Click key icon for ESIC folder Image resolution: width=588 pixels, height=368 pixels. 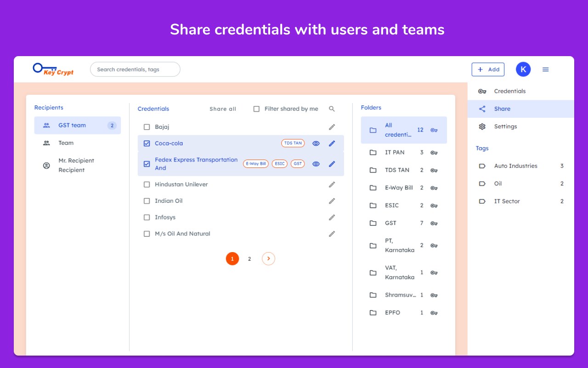434,206
